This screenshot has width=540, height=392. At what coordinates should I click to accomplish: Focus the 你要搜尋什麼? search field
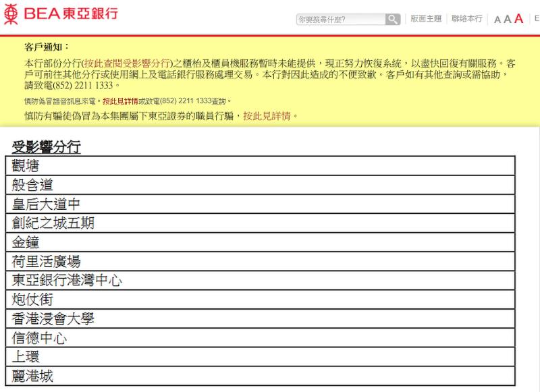(341, 20)
